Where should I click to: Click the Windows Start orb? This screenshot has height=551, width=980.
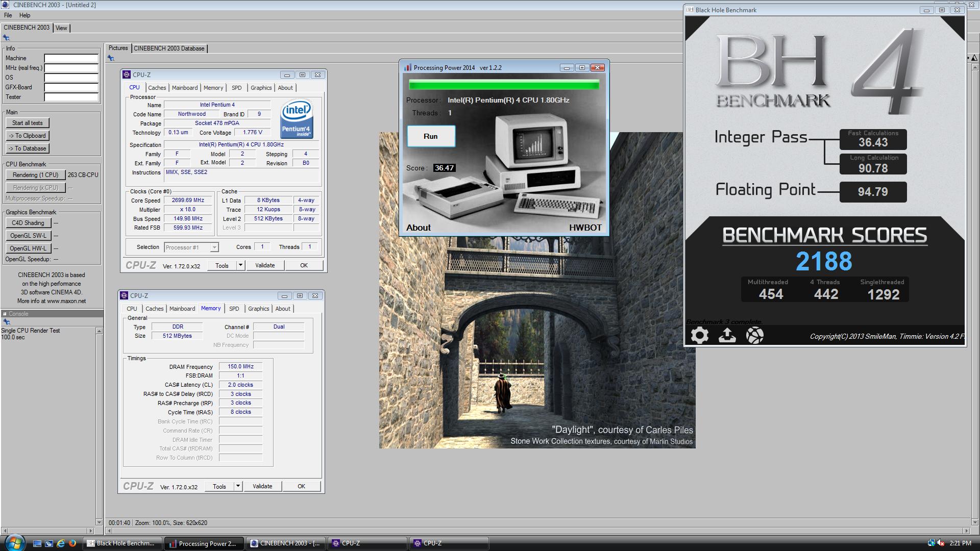(x=15, y=543)
